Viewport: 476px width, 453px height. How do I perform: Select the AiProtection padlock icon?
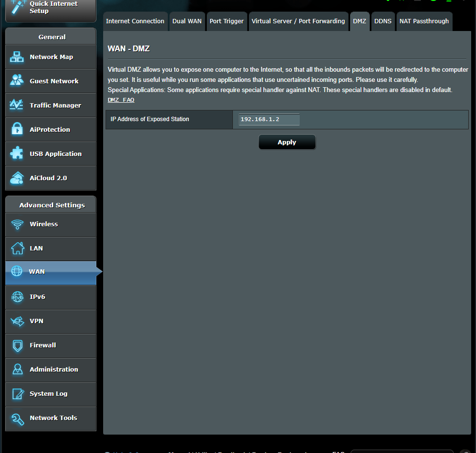coord(17,129)
